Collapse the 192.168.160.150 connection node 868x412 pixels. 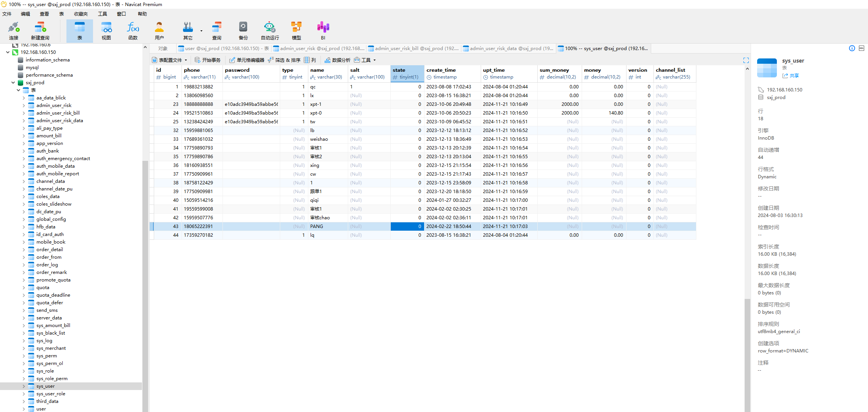coord(8,52)
